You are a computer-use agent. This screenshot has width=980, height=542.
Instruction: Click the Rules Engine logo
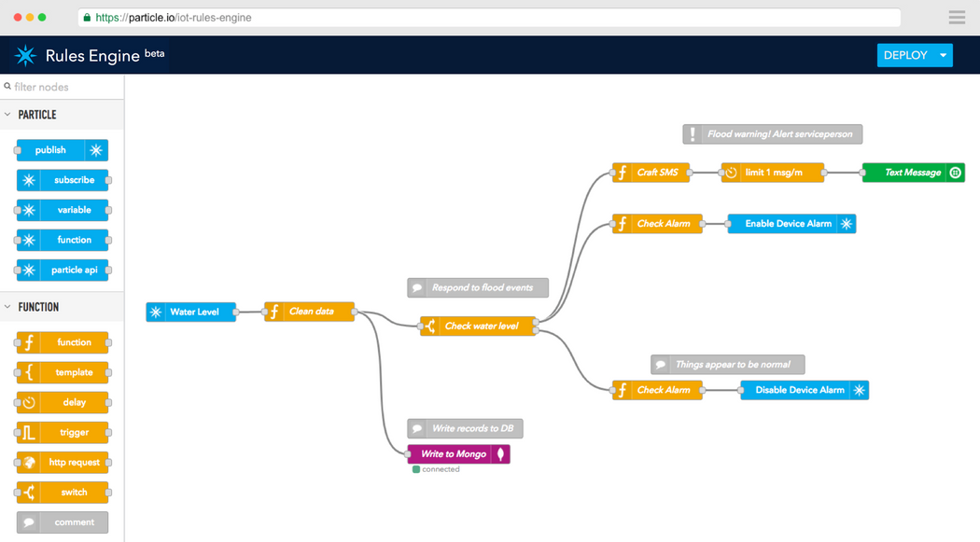click(25, 55)
